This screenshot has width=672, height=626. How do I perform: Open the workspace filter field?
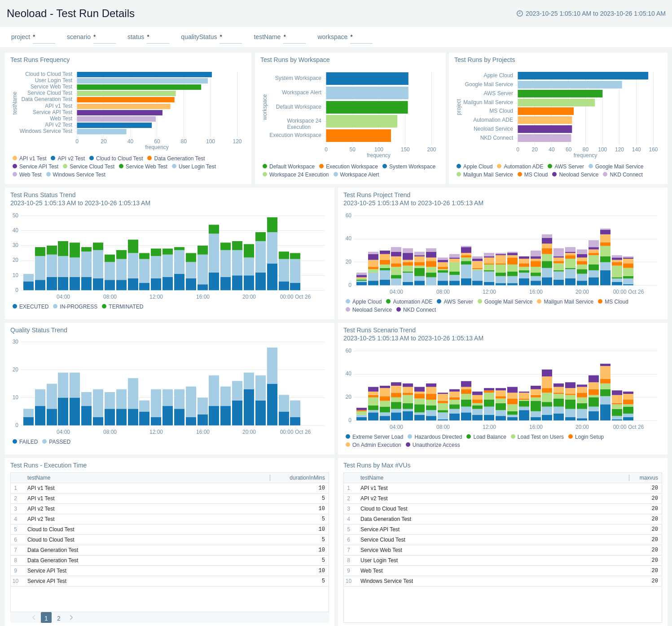point(361,37)
